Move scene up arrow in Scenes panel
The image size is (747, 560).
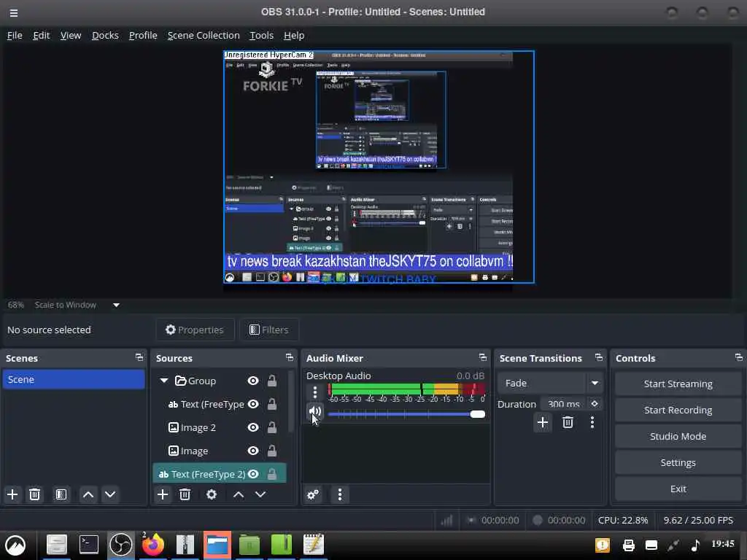pos(88,494)
